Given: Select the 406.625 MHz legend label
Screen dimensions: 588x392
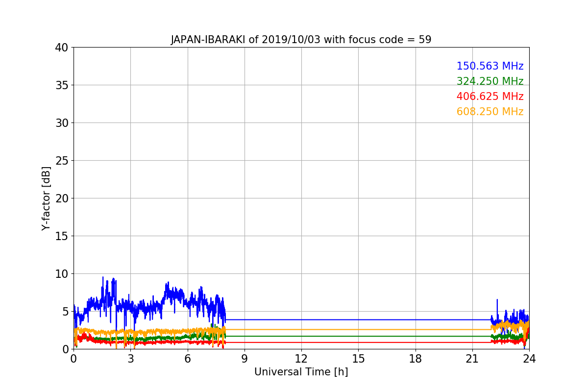Looking at the screenshot, I should pos(490,97).
